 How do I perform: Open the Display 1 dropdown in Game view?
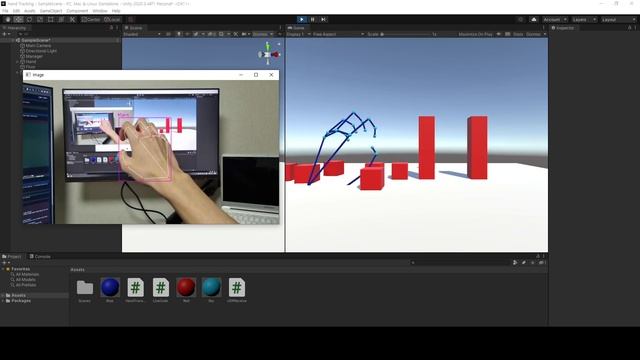click(x=298, y=34)
